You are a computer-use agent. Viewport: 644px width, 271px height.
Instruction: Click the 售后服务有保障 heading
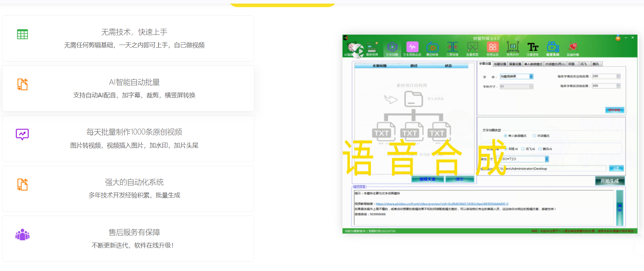134,232
